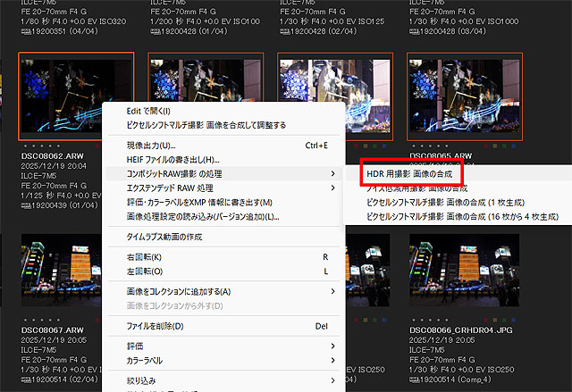Choose 現像出力(U)... from context menu

[150, 145]
